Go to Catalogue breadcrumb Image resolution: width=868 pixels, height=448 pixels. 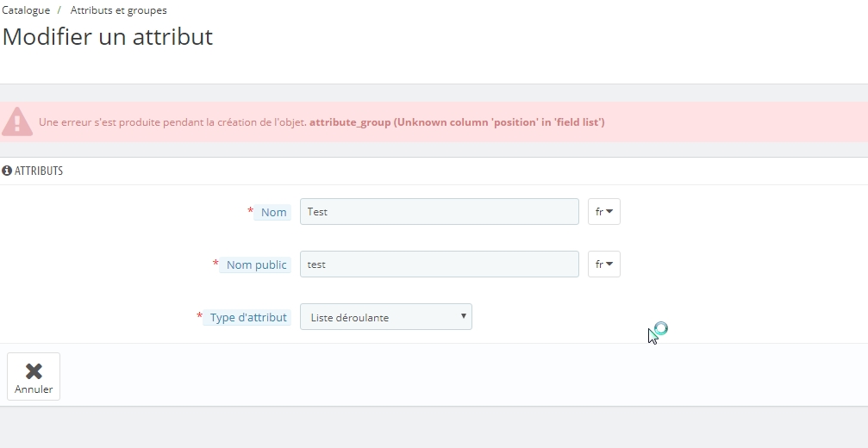[26, 10]
